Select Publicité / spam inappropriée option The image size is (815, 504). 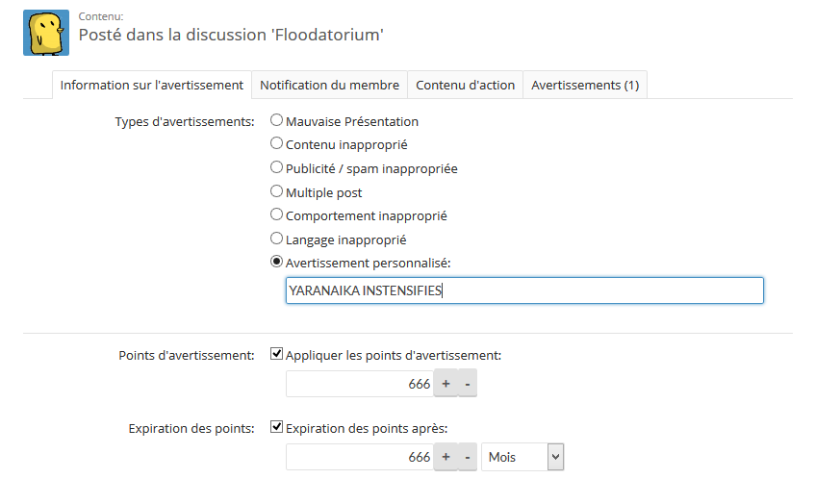click(x=277, y=168)
